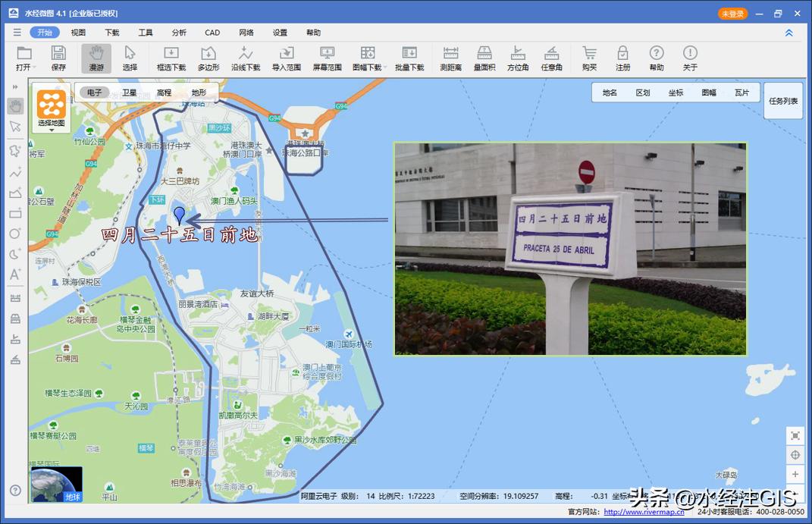Click the 框选下载 box-select download icon

(x=171, y=58)
